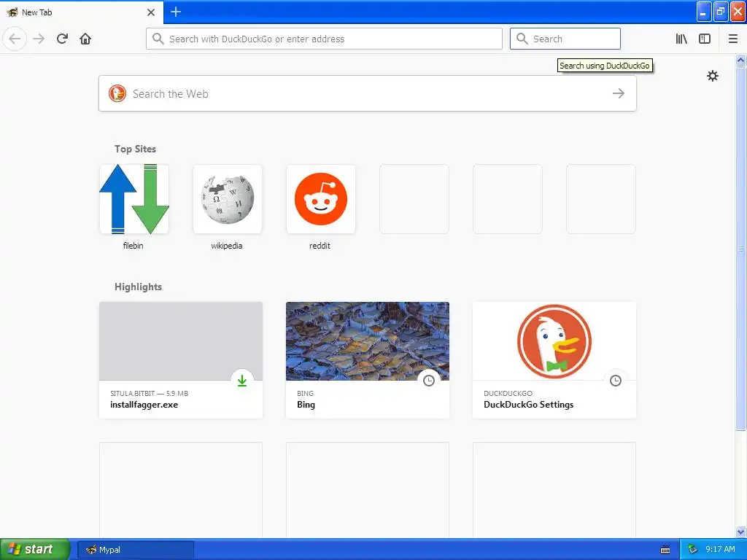Click the vertical scrollbar thumb

point(740,248)
